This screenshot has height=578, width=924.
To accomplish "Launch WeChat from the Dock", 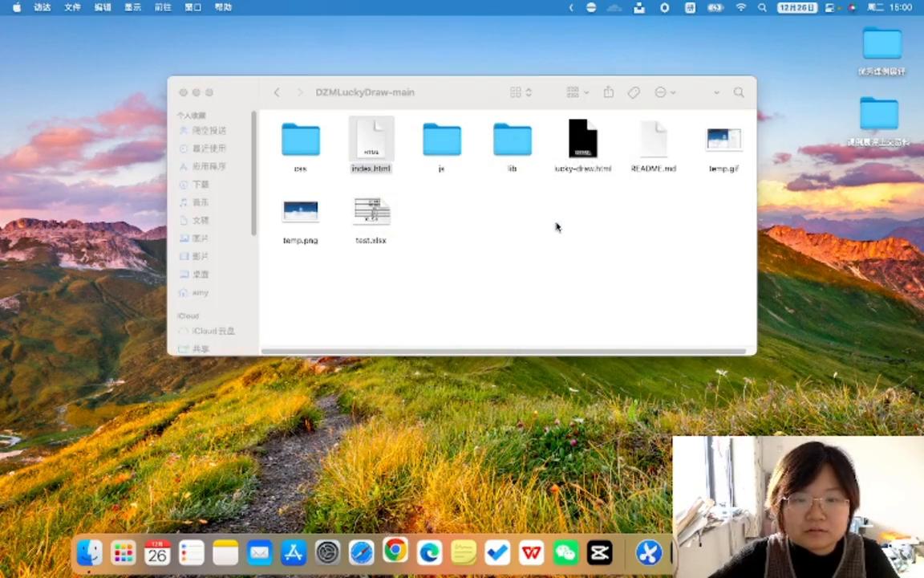I will pyautogui.click(x=565, y=552).
